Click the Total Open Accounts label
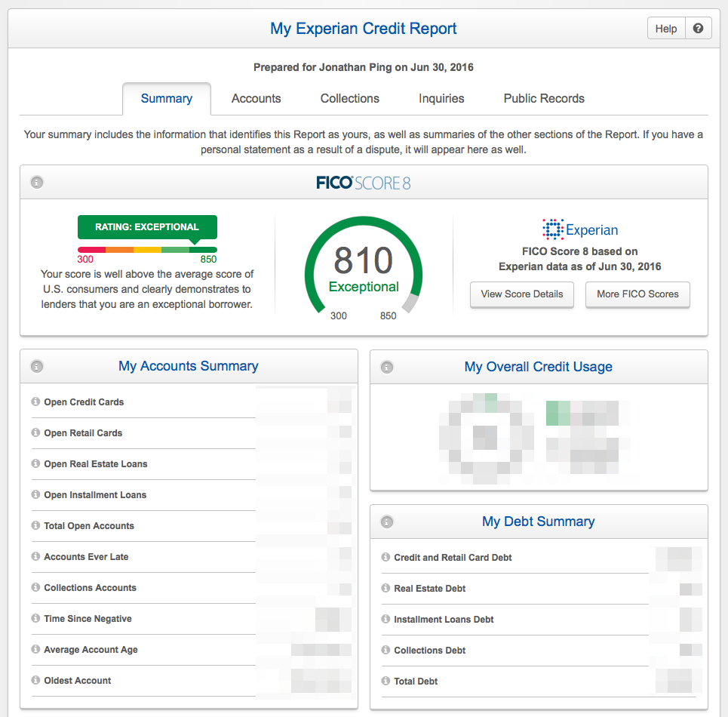This screenshot has height=717, width=728. pos(89,526)
